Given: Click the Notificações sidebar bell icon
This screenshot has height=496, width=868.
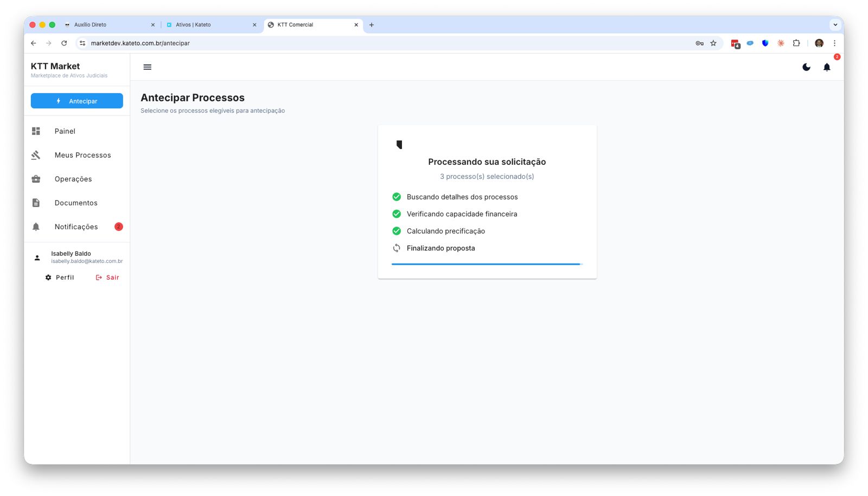Looking at the screenshot, I should [x=36, y=227].
